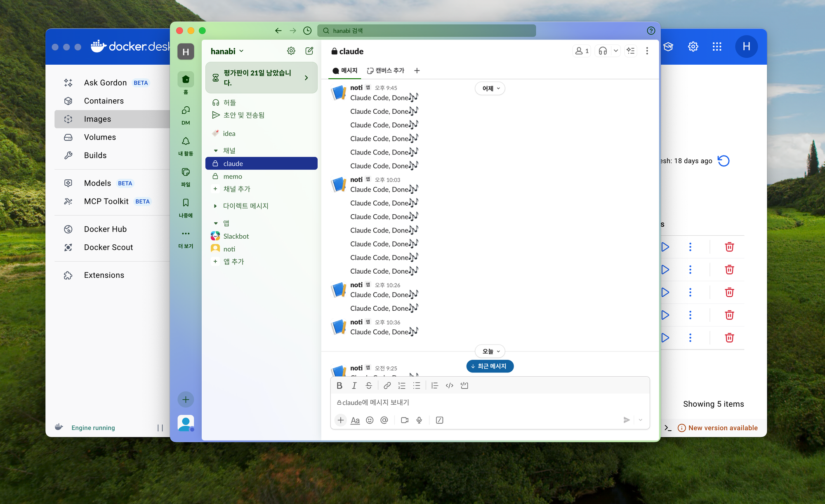The image size is (825, 504).
Task: Open the 나중에 saved-for-later view
Action: point(186,207)
